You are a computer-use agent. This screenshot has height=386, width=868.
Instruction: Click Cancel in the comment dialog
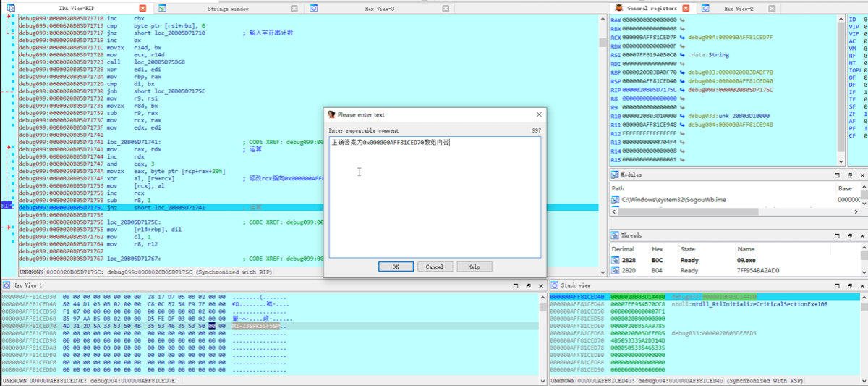click(435, 267)
